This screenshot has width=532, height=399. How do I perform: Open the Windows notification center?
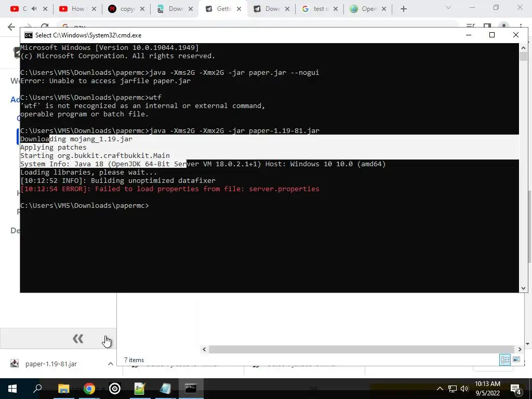pos(516,389)
